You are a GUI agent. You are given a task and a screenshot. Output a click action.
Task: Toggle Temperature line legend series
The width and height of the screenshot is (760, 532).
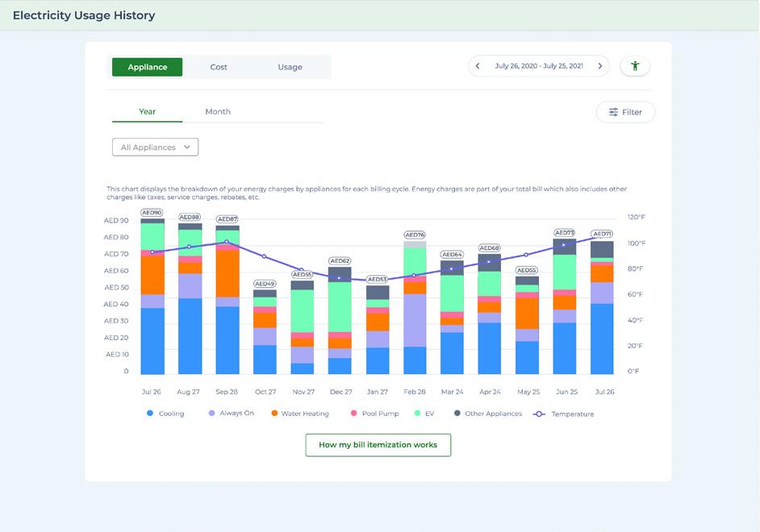click(563, 414)
